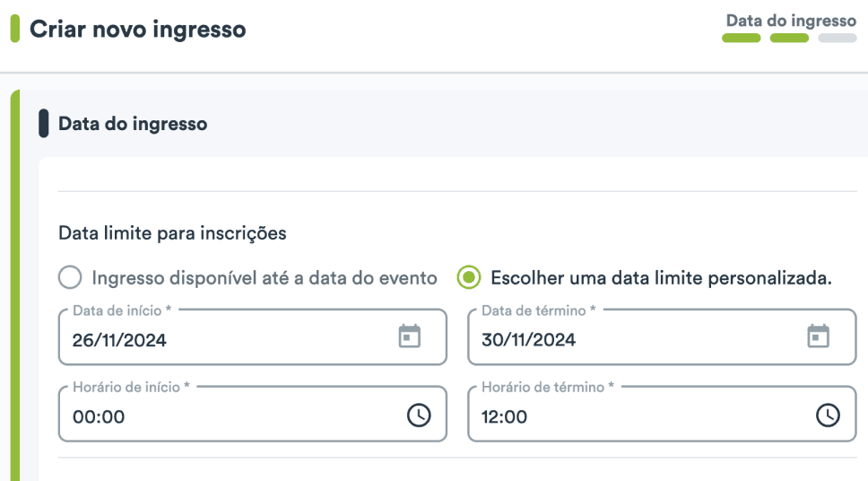868x481 pixels.
Task: Click the "Criar novo ingresso" page title
Action: click(x=137, y=29)
